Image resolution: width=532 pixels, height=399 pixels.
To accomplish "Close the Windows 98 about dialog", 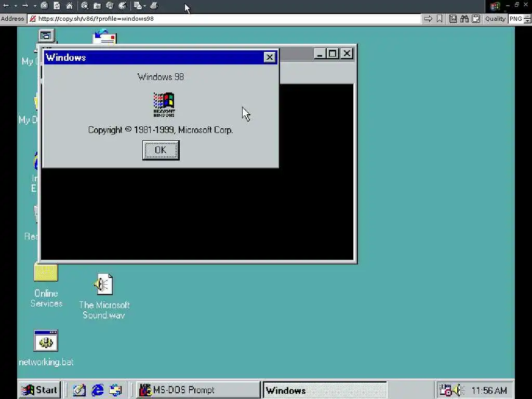I will point(270,57).
